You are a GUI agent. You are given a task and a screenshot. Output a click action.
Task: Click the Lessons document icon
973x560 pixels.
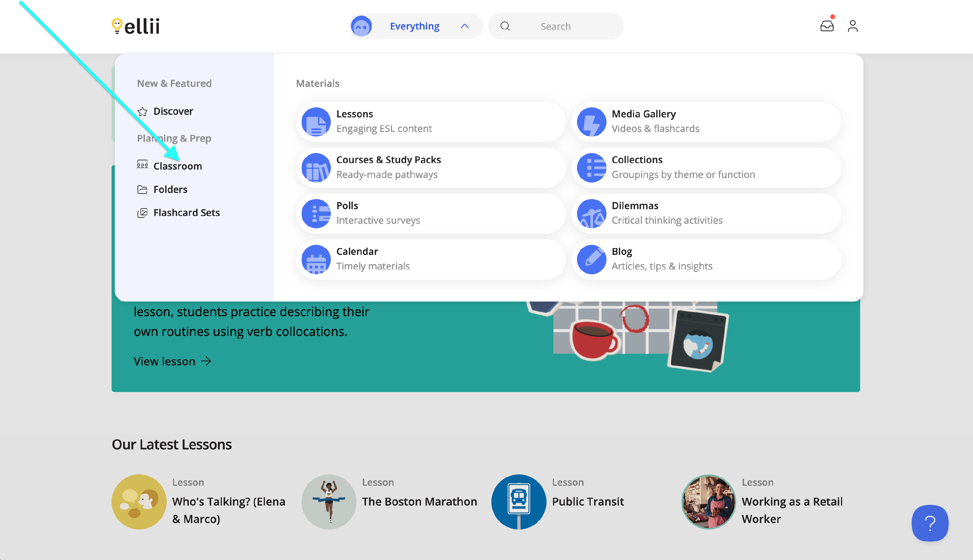click(x=316, y=122)
